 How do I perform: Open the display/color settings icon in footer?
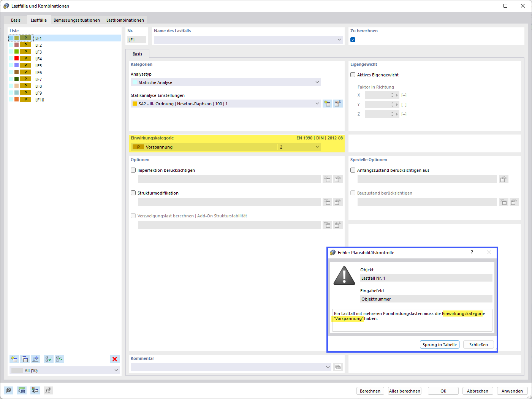(35, 390)
